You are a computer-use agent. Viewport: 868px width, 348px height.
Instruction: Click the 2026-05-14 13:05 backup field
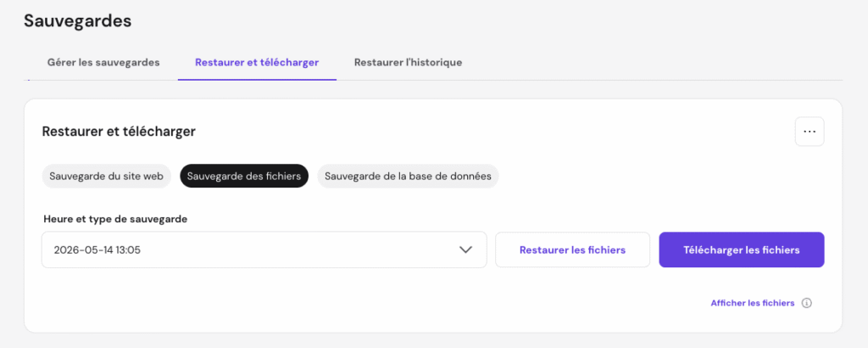[264, 250]
